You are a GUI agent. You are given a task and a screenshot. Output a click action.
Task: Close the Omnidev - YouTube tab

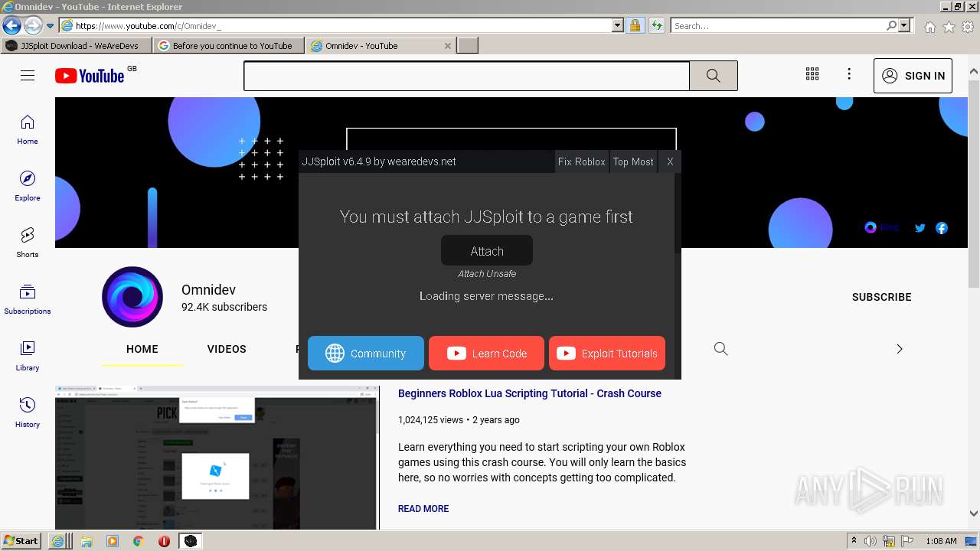[x=448, y=46]
